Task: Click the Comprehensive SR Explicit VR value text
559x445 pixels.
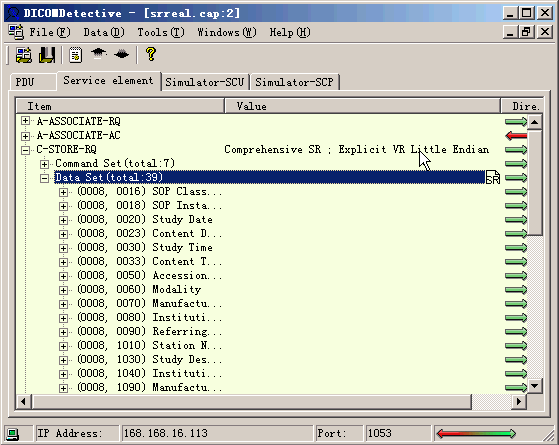Action: [x=357, y=149]
